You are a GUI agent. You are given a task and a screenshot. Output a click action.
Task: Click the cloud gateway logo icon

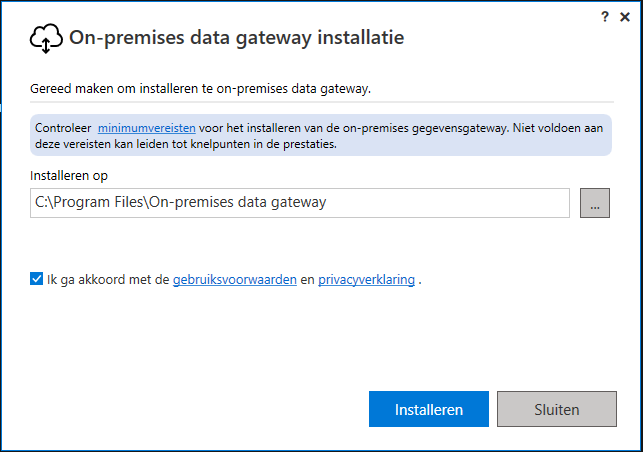pos(46,38)
